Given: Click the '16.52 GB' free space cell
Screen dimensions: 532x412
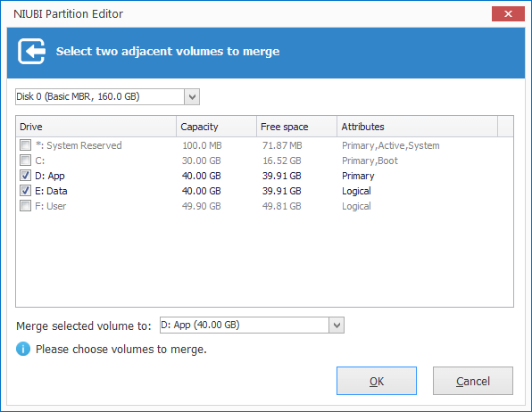Looking at the screenshot, I should coord(282,161).
